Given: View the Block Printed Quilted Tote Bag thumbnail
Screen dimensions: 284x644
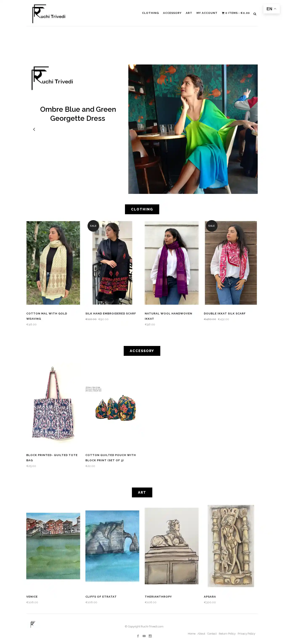Looking at the screenshot, I should coord(53,404).
